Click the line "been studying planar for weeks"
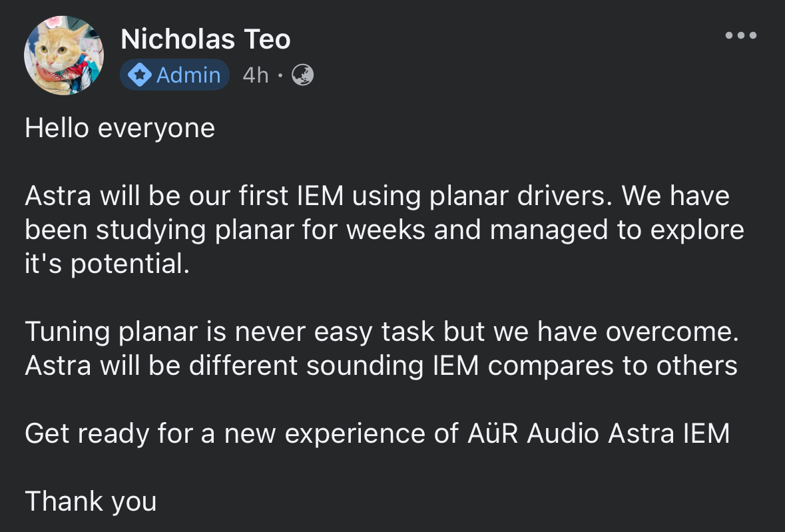 click(x=384, y=230)
